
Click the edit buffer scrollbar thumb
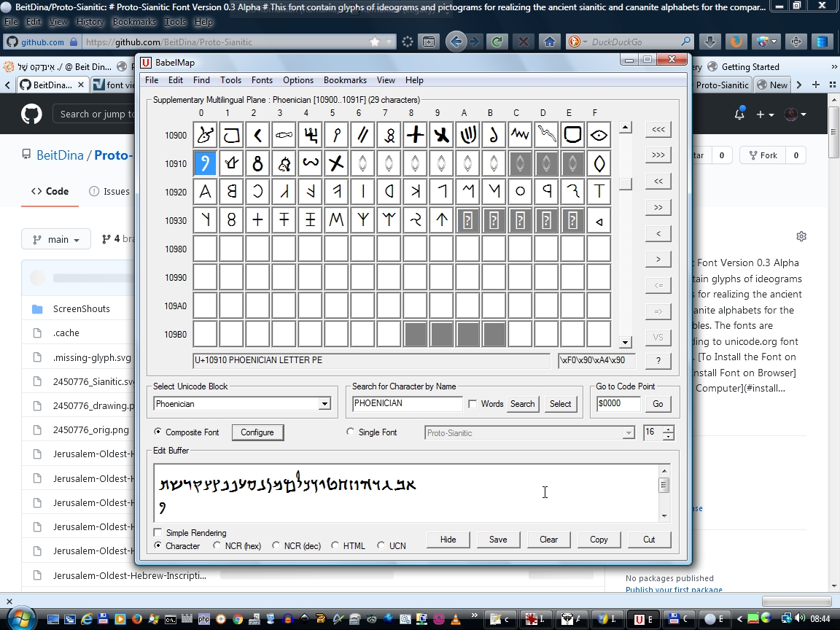point(664,486)
